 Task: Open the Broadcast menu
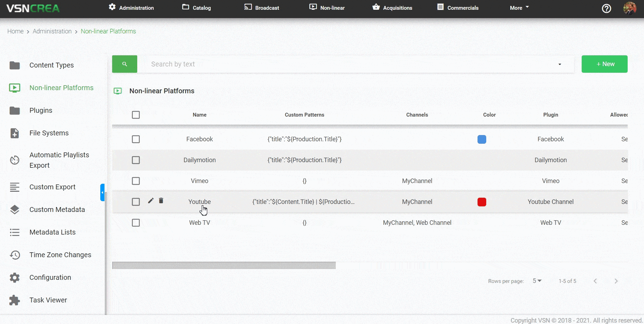click(x=262, y=8)
